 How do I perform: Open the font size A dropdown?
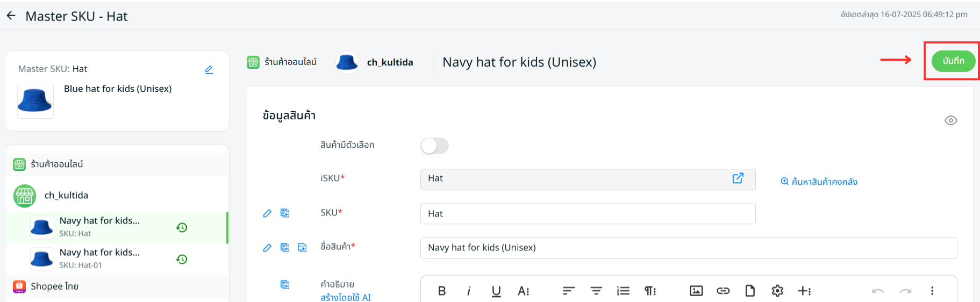523,291
